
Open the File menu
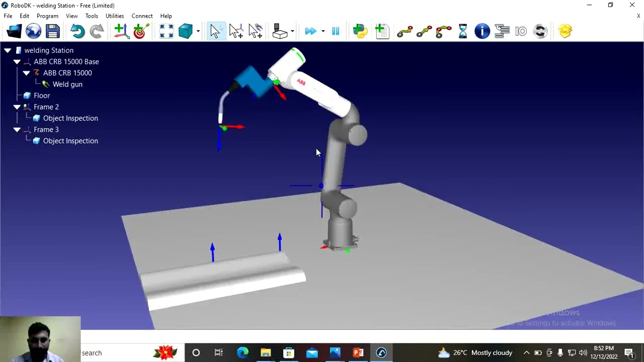coord(8,16)
